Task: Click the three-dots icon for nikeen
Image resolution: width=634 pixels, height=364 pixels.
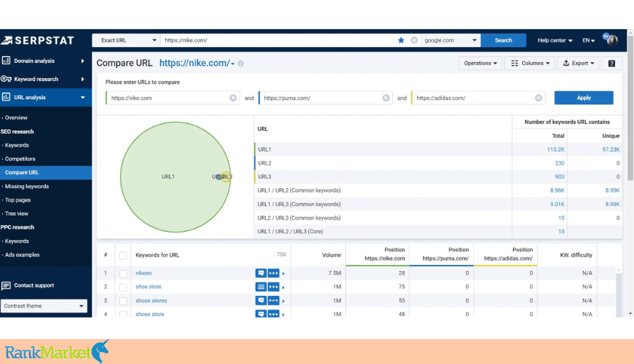Action: point(273,273)
